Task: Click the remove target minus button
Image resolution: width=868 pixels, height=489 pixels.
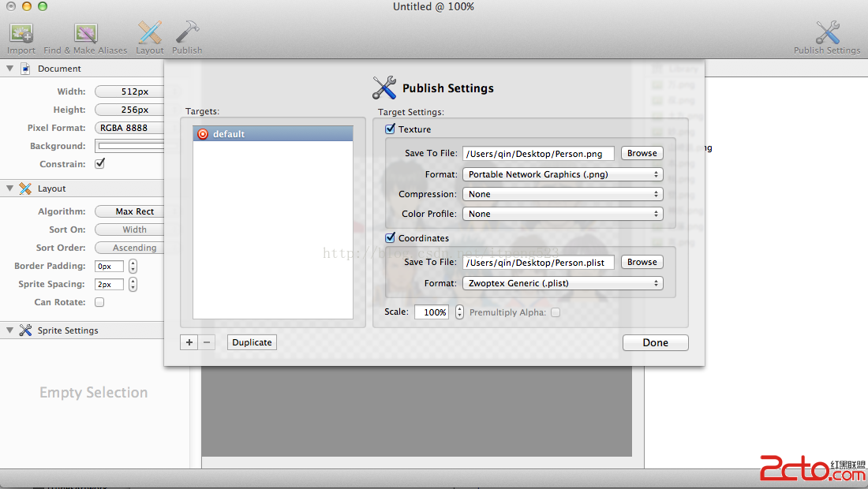Action: [x=207, y=342]
